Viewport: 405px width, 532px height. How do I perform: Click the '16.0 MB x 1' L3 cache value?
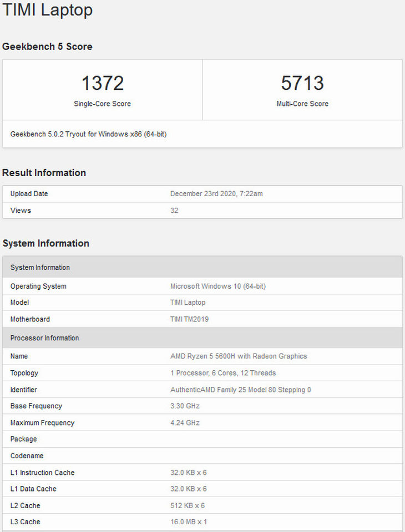pyautogui.click(x=189, y=522)
